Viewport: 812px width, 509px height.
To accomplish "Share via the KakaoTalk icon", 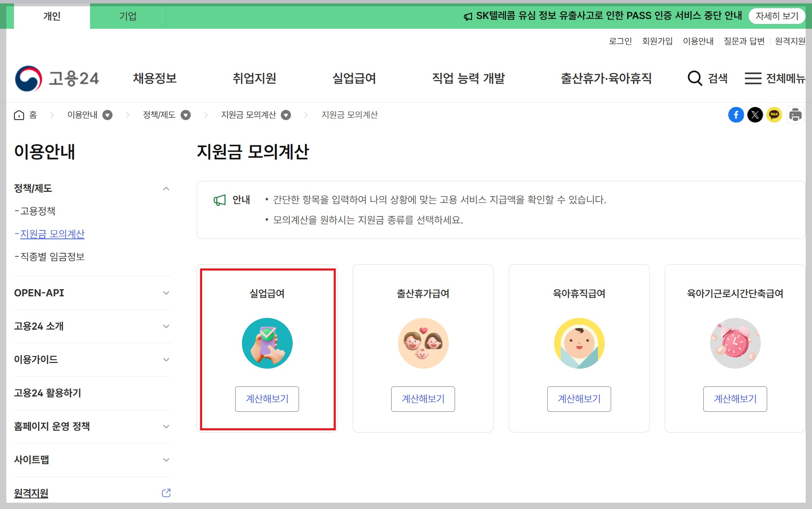I will point(774,115).
